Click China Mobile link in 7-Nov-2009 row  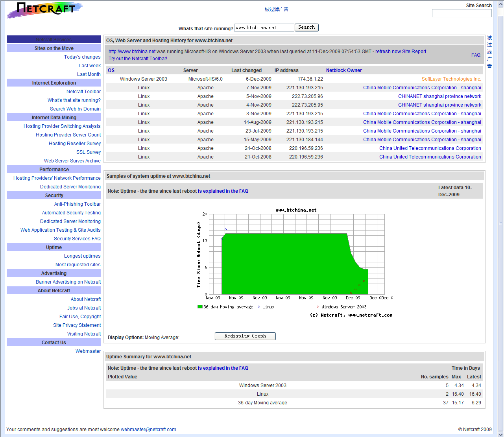coord(422,88)
